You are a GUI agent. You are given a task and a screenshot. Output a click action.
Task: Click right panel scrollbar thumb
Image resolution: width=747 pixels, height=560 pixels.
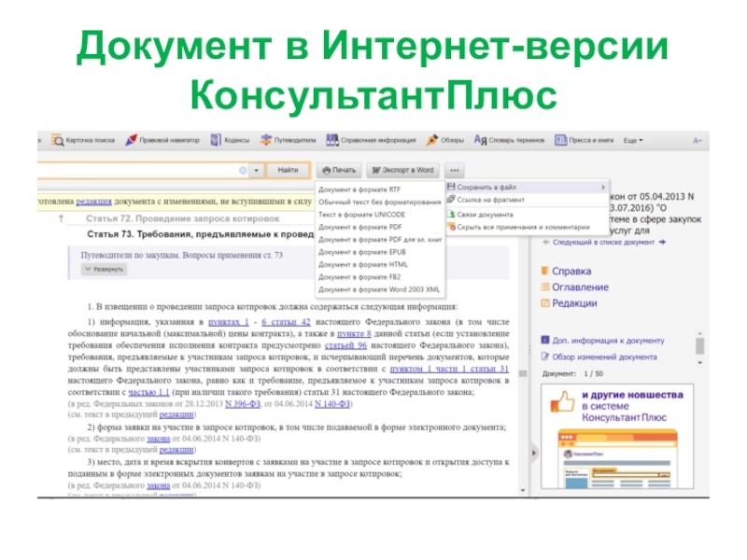point(699,346)
